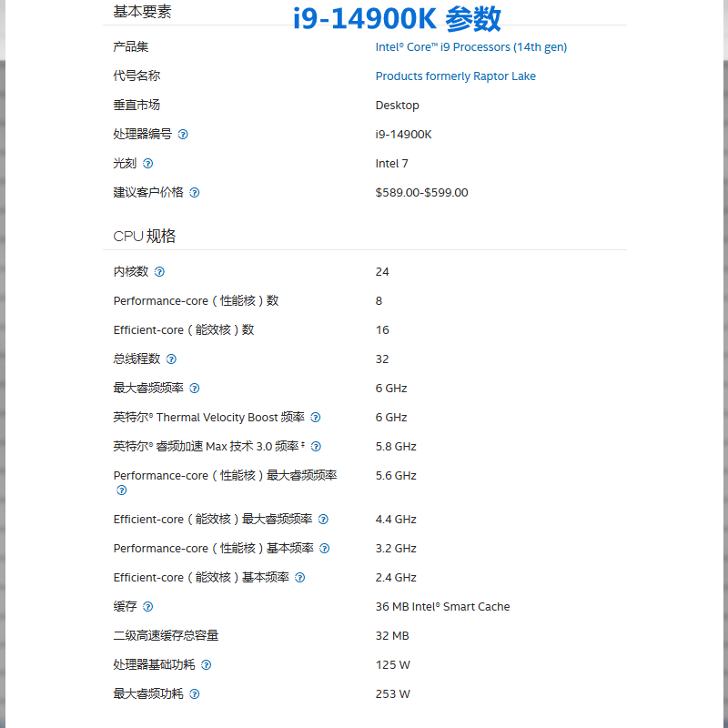The height and width of the screenshot is (728, 728).
Task: Click the total threads value 32
Action: tap(382, 359)
